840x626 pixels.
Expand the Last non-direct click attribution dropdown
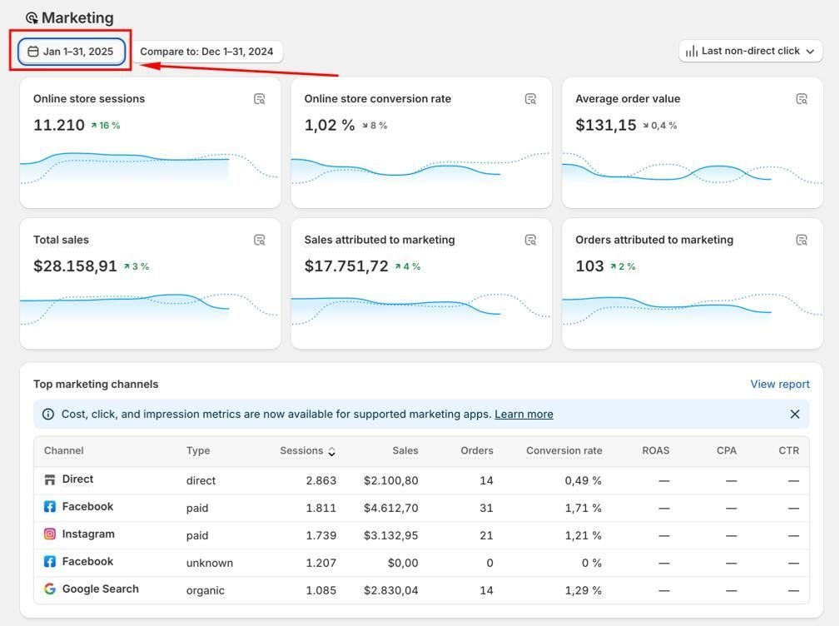(x=750, y=51)
